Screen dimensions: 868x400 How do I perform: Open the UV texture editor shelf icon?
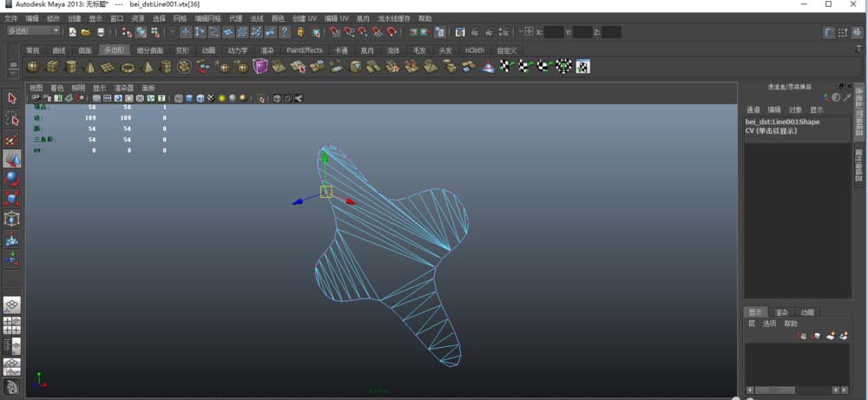[x=583, y=67]
